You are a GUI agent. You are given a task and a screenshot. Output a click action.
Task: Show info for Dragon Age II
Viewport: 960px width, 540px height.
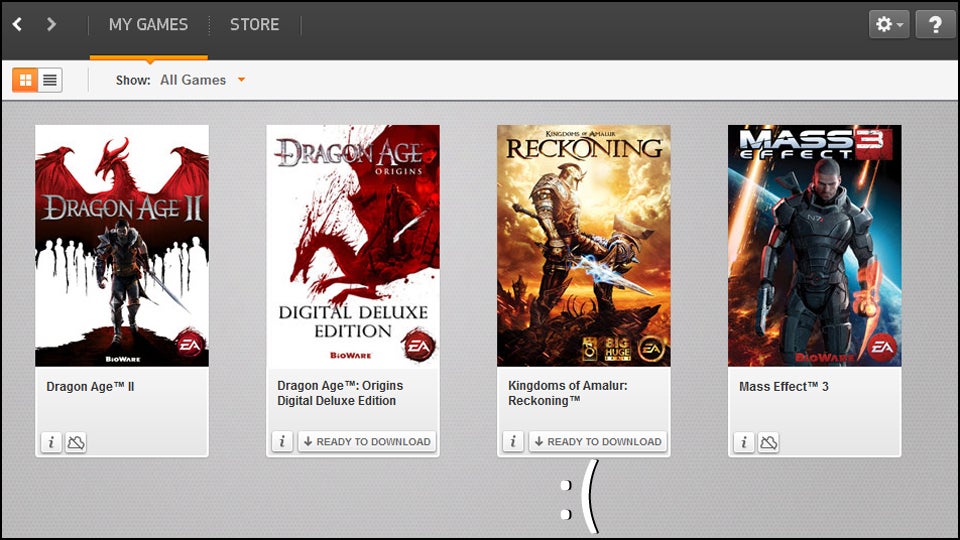(51, 442)
